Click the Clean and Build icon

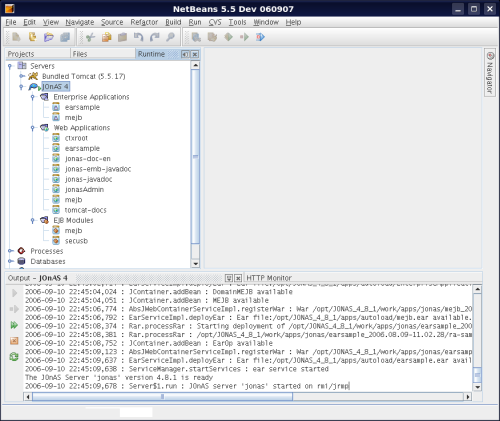[x=212, y=37]
